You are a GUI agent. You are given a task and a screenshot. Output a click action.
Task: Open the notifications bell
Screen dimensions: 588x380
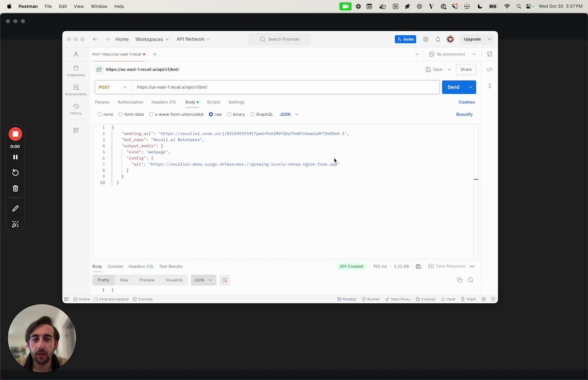pos(438,39)
